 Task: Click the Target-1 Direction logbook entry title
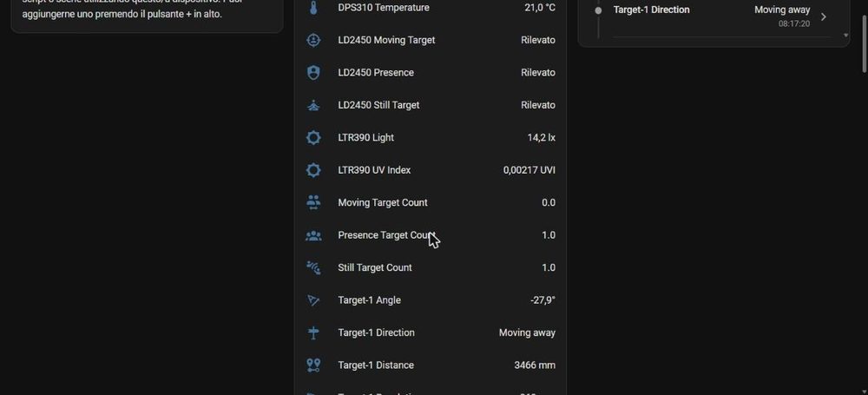click(652, 10)
